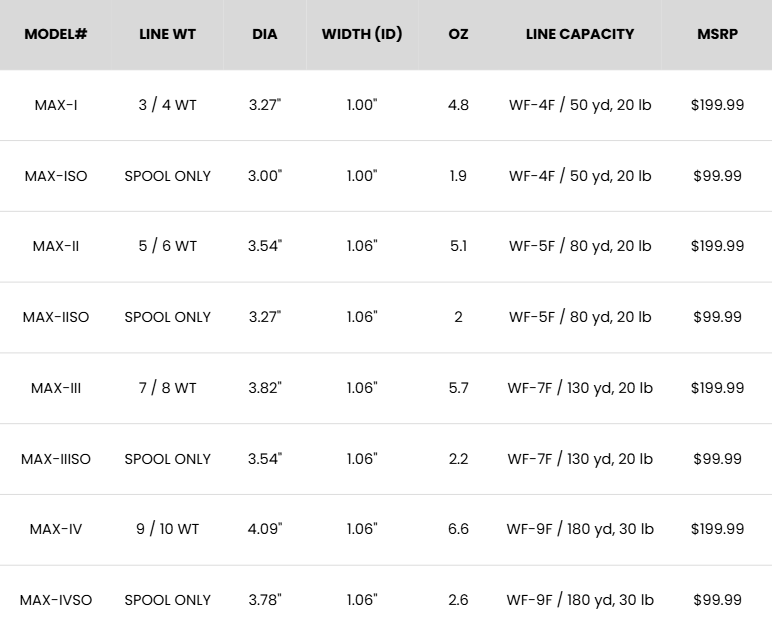Image resolution: width=772 pixels, height=633 pixels.
Task: Click the 9 / 10 WT line weight
Action: click(x=168, y=529)
